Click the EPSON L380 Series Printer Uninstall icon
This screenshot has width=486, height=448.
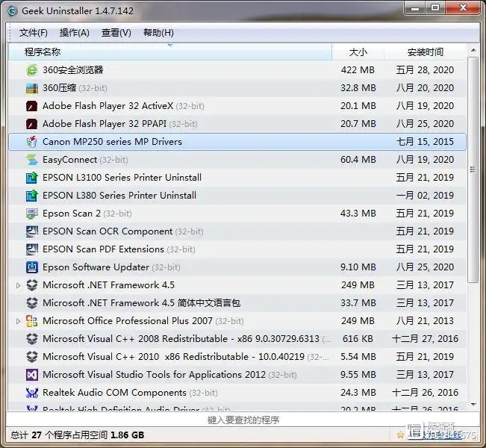click(31, 196)
